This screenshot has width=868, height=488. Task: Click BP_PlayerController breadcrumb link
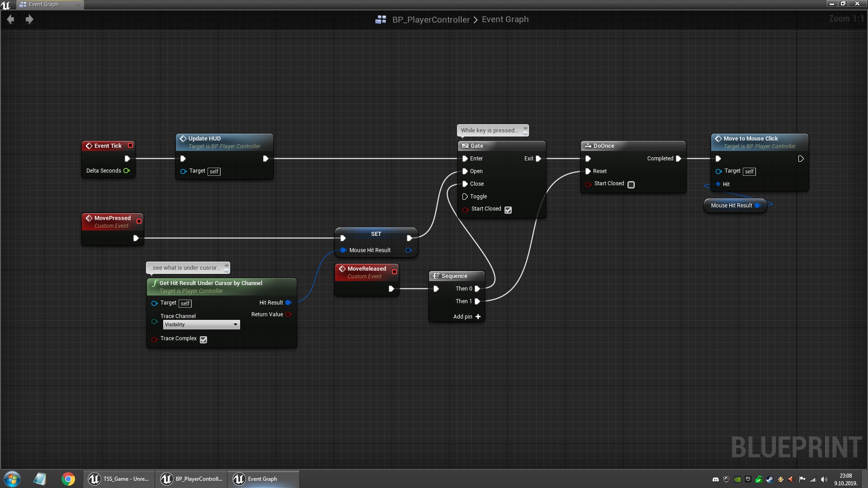(430, 19)
